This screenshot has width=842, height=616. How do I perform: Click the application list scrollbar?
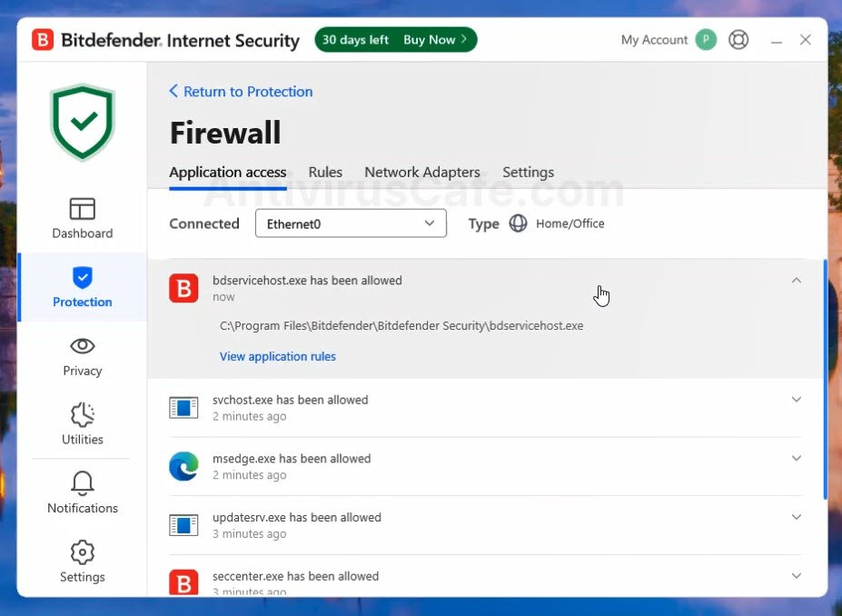point(826,379)
